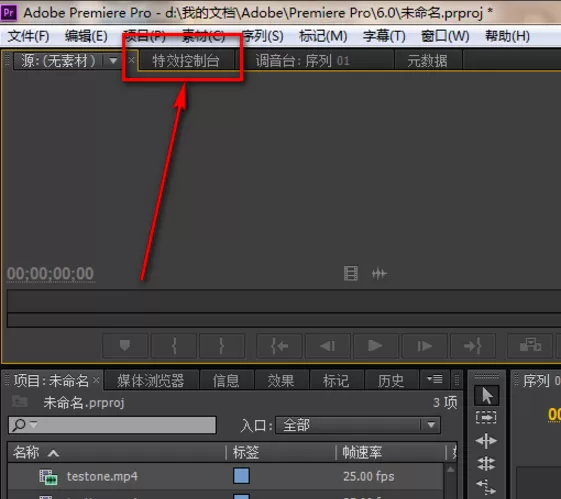Click the go to in point button

pyautogui.click(x=279, y=346)
